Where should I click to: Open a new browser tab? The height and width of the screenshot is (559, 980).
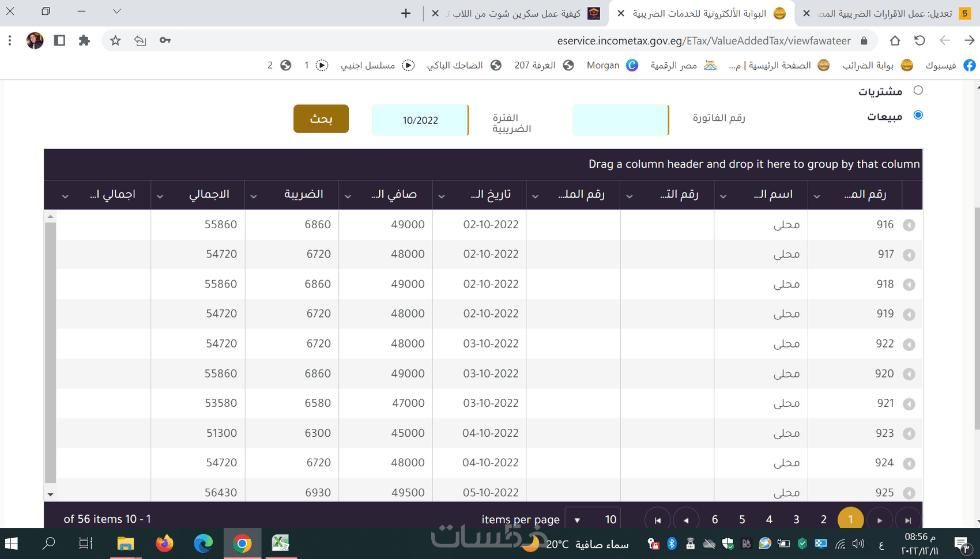click(x=406, y=13)
